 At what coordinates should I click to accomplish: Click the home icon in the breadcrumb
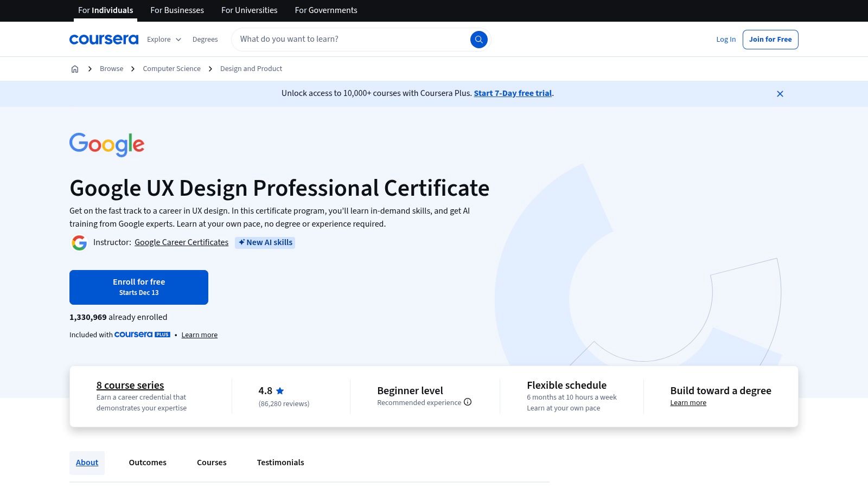pos(75,68)
